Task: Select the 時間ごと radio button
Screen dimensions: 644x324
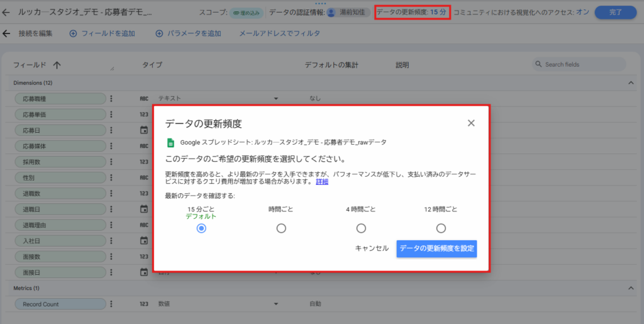Action: [281, 228]
